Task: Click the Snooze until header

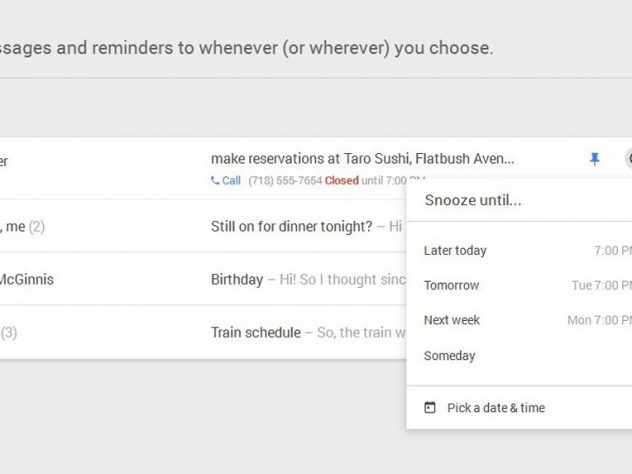Action: pos(473,200)
